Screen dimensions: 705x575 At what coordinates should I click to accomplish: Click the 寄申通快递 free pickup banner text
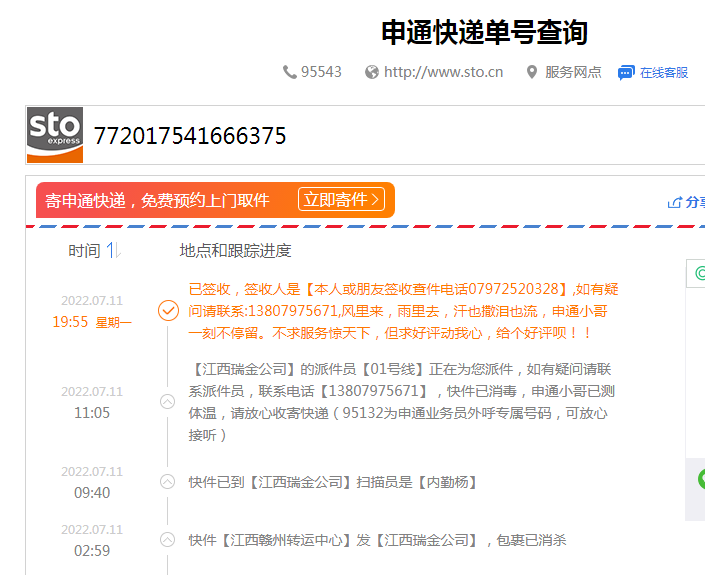[x=157, y=201]
